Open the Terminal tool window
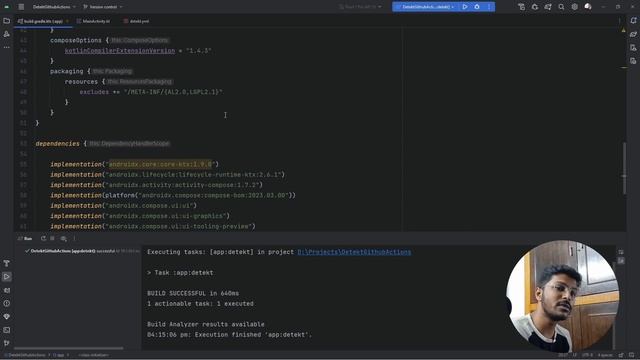 [7, 330]
